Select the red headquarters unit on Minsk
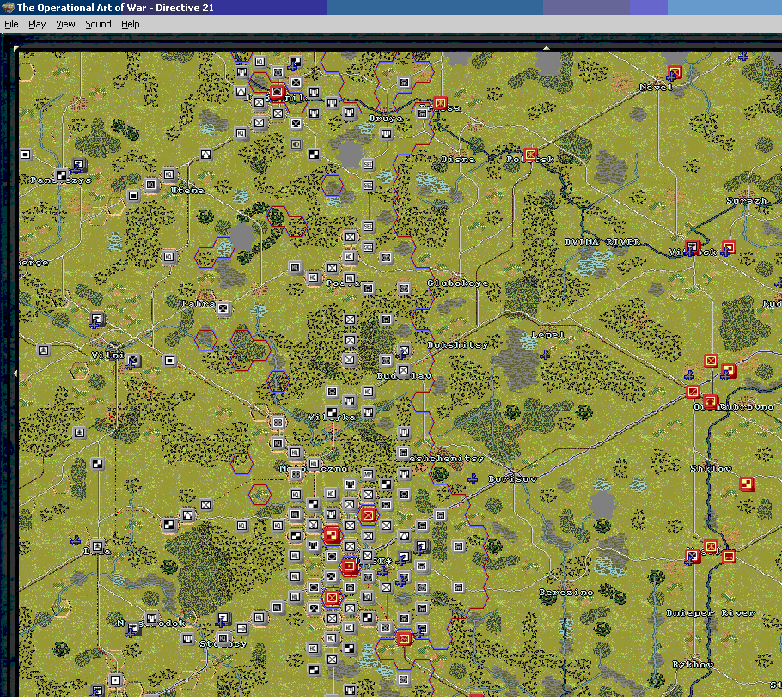Viewport: 782px width, 700px height. click(x=349, y=566)
